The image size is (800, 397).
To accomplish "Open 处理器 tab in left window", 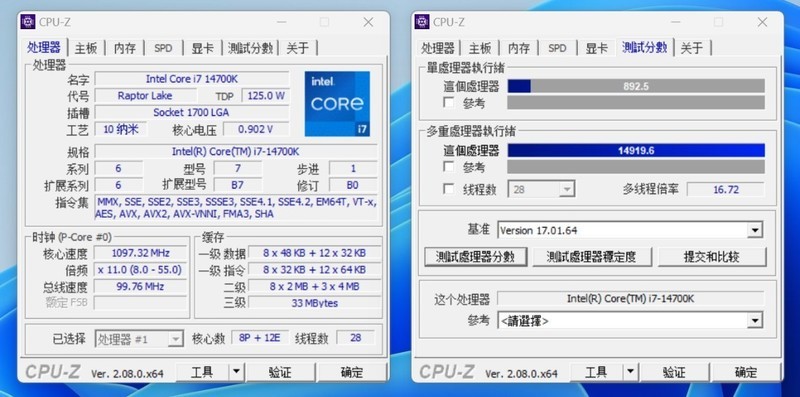I will pos(44,48).
